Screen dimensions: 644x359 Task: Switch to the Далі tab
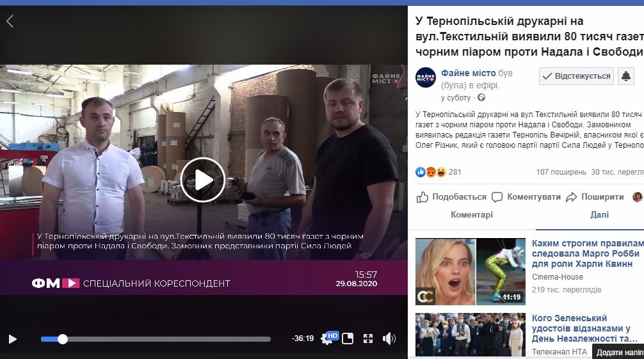[x=599, y=215]
